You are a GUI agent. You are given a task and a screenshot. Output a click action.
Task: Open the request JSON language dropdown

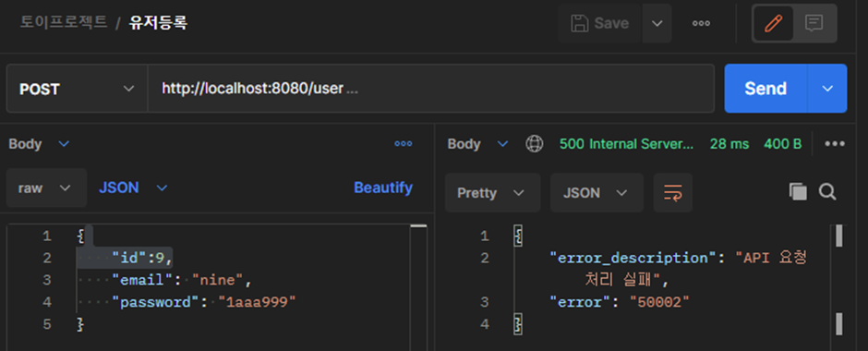pos(133,188)
